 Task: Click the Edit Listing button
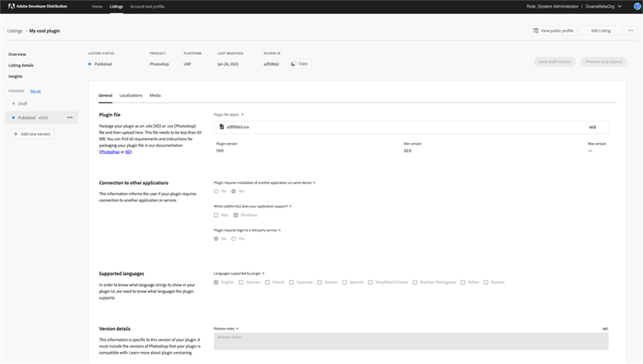[x=600, y=31]
